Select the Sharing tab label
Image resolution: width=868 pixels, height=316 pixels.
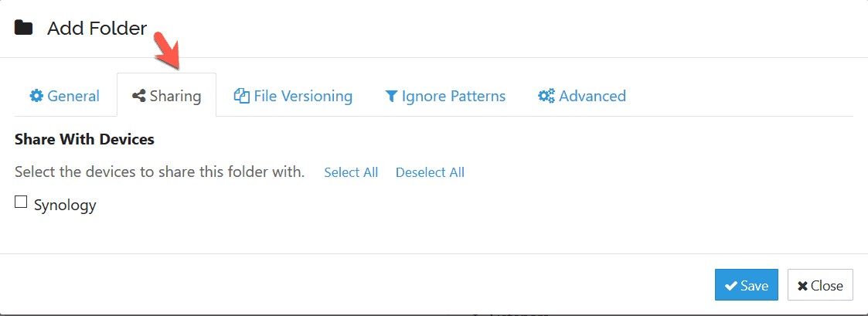click(175, 97)
